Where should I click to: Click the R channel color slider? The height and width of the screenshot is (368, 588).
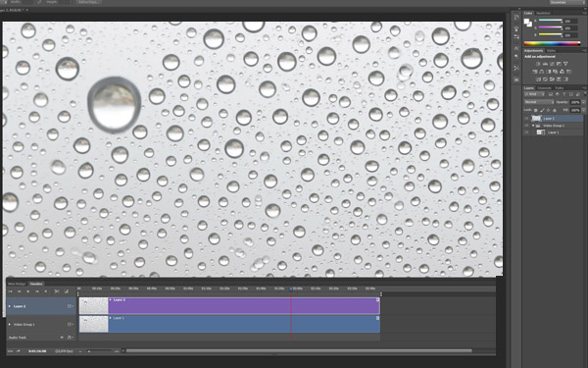550,21
